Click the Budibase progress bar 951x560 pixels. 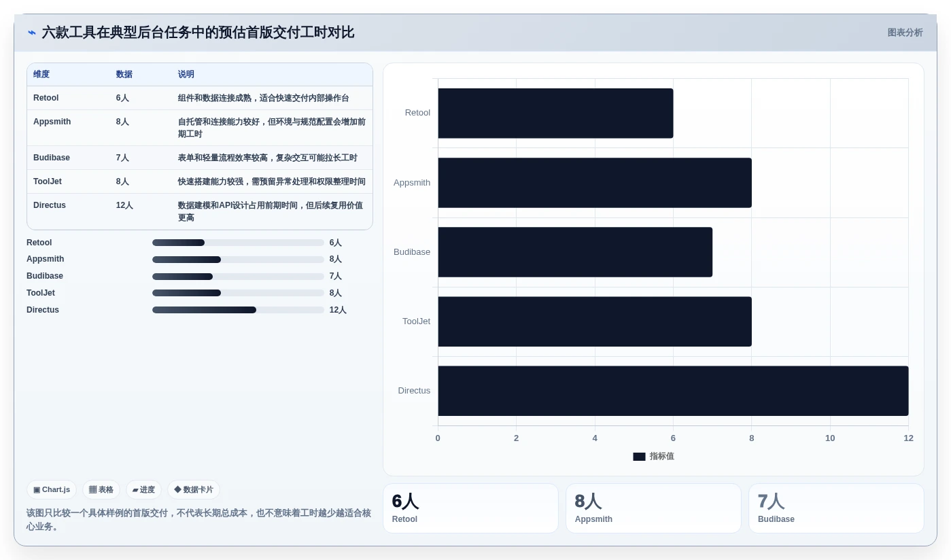(238, 277)
